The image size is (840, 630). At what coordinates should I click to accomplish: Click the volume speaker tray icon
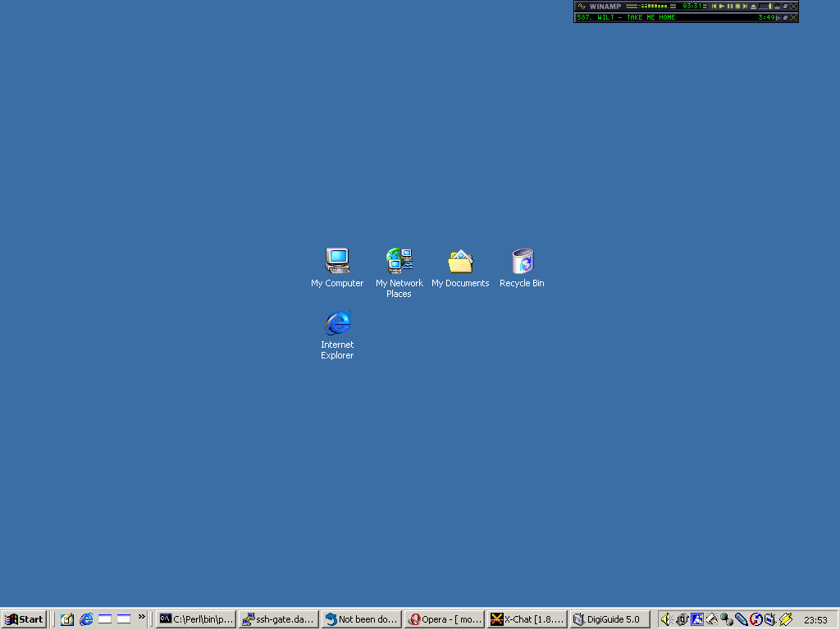coord(666,619)
